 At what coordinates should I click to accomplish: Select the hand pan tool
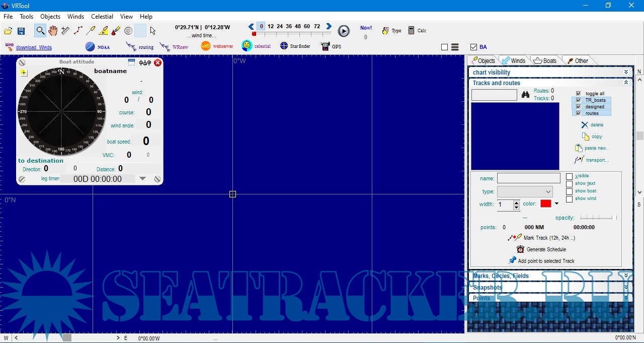click(53, 31)
